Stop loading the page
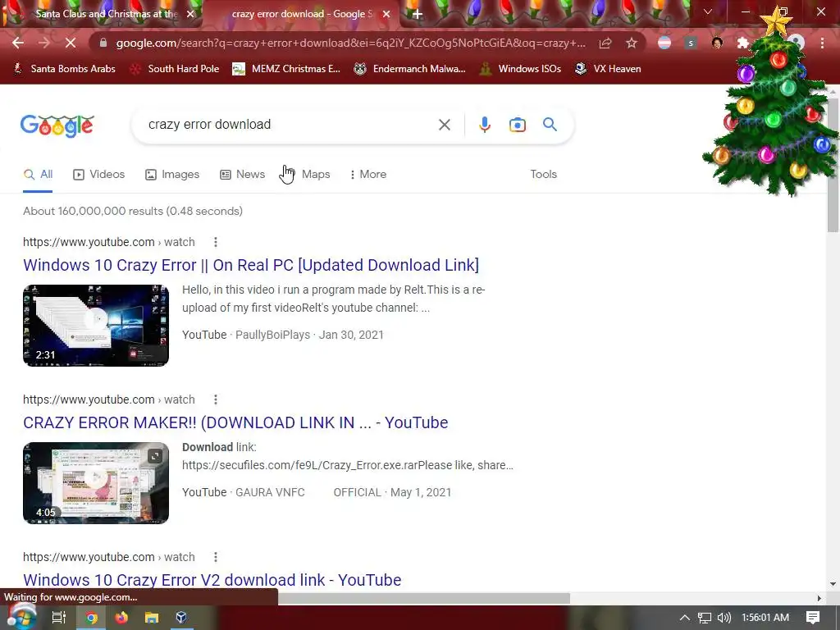This screenshot has width=840, height=630. 71,43
